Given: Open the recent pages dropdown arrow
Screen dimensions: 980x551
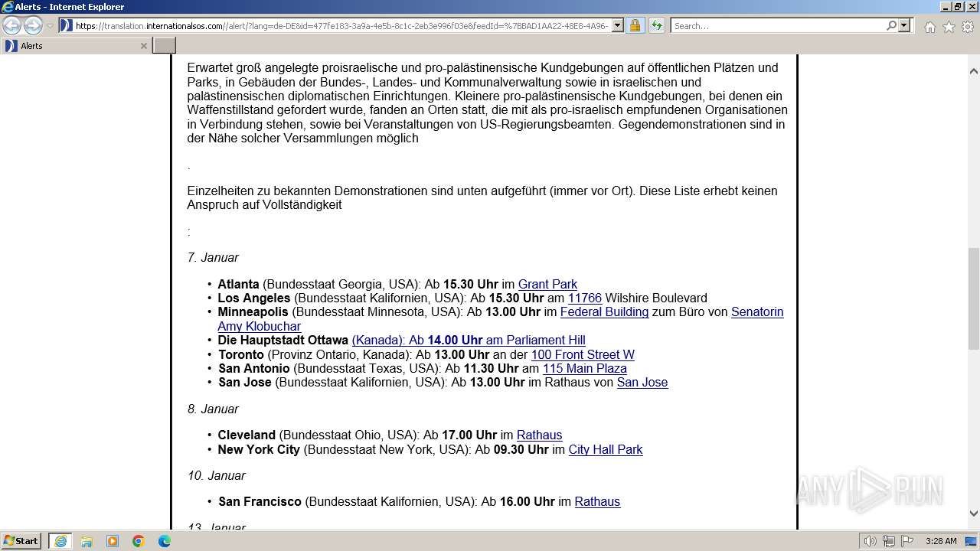Looking at the screenshot, I should (x=50, y=25).
